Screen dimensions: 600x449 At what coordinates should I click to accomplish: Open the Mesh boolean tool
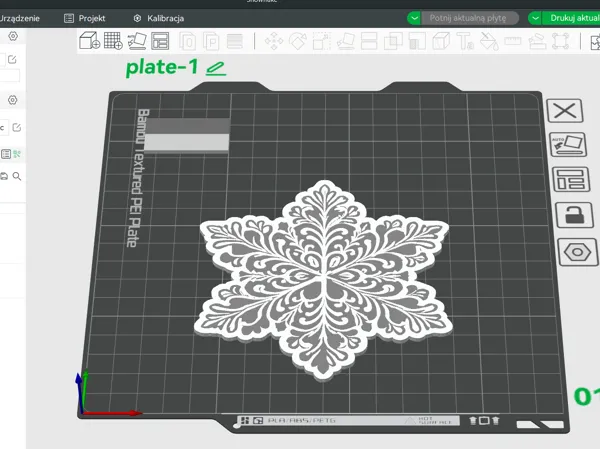(x=393, y=41)
